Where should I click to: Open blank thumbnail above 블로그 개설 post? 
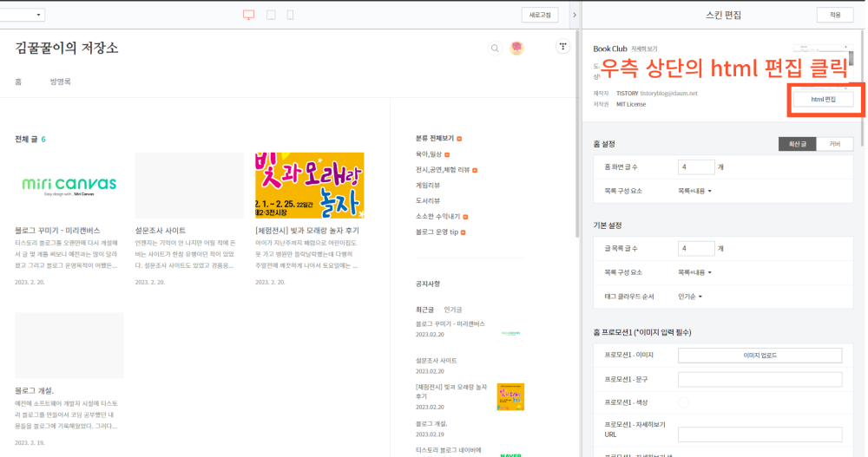click(x=69, y=345)
